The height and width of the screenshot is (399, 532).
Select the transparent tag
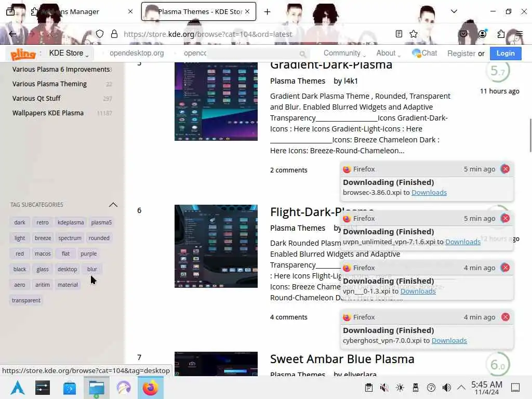click(x=26, y=300)
